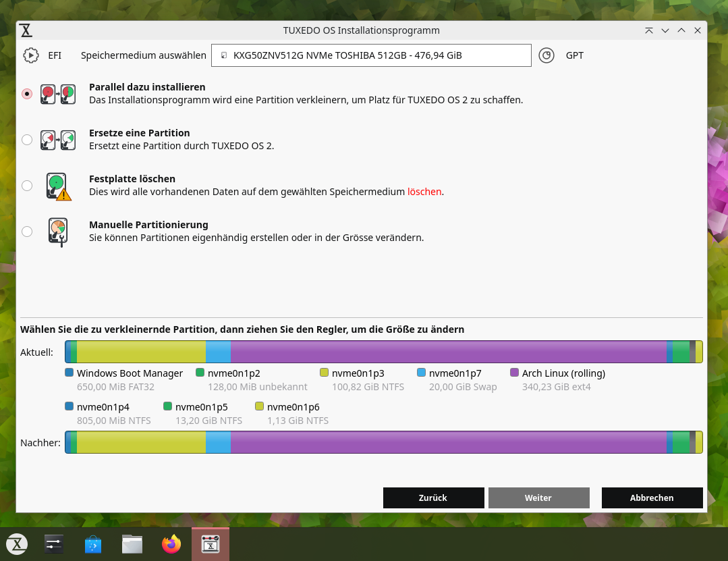The height and width of the screenshot is (561, 728).
Task: Click the '805,00 MiB NTFS' size text
Action: (x=114, y=421)
